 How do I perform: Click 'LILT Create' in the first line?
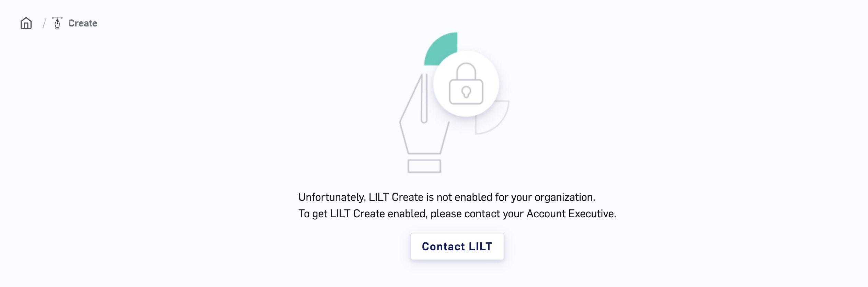pos(396,197)
